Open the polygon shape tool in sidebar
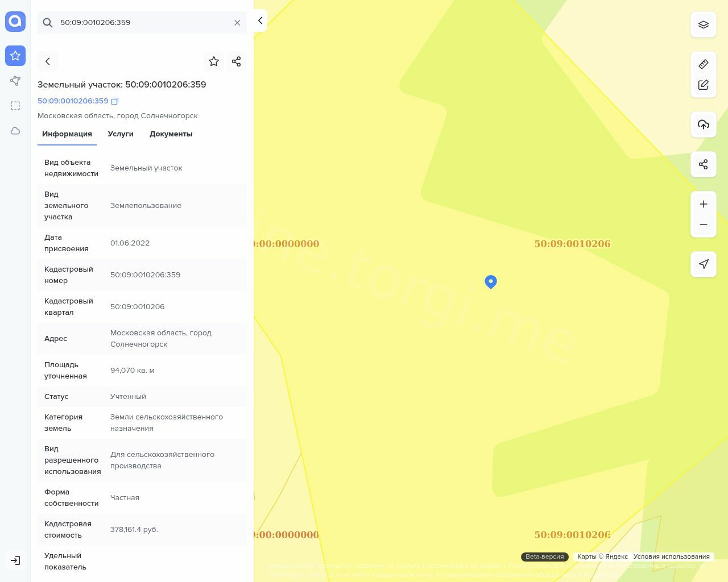This screenshot has height=582, width=728. [15, 81]
